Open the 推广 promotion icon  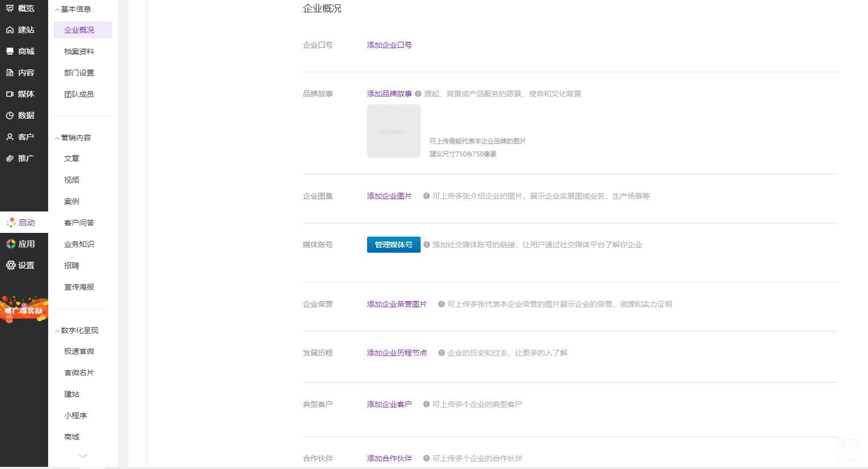tap(10, 158)
